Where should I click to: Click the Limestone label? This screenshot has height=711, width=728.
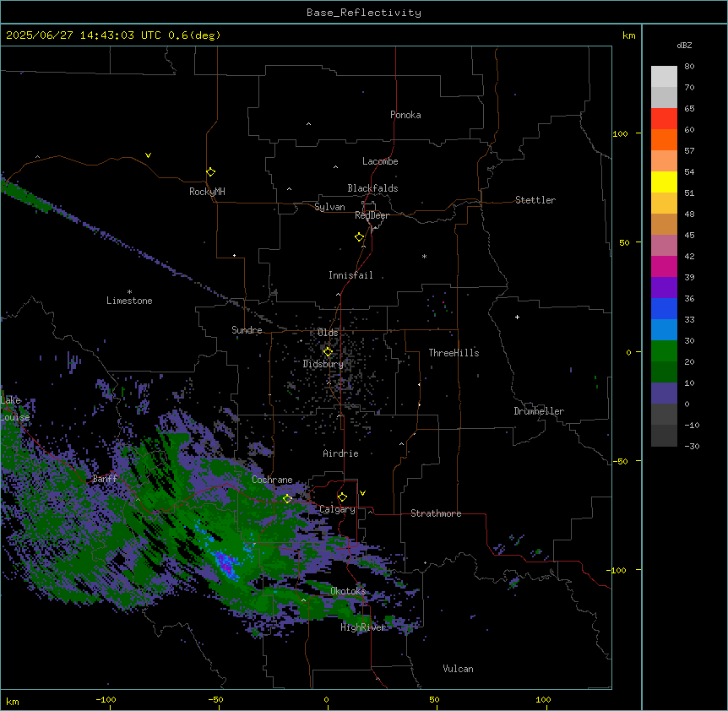(x=129, y=301)
